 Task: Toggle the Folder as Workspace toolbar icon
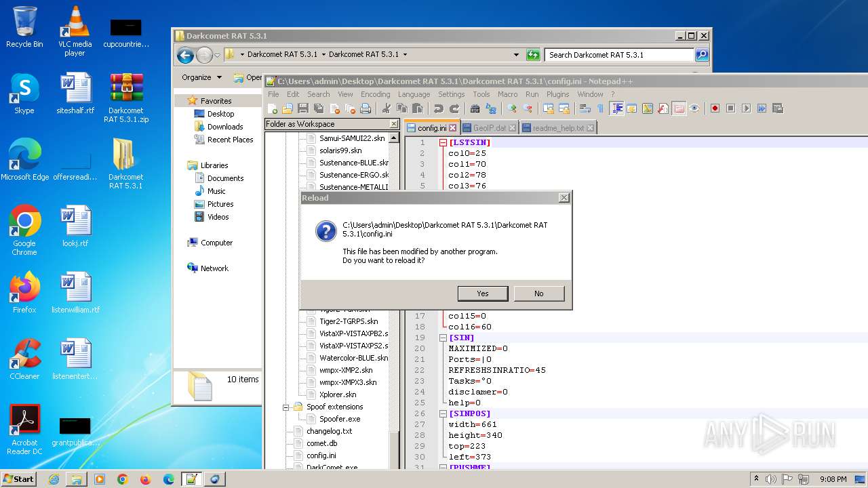click(x=679, y=108)
